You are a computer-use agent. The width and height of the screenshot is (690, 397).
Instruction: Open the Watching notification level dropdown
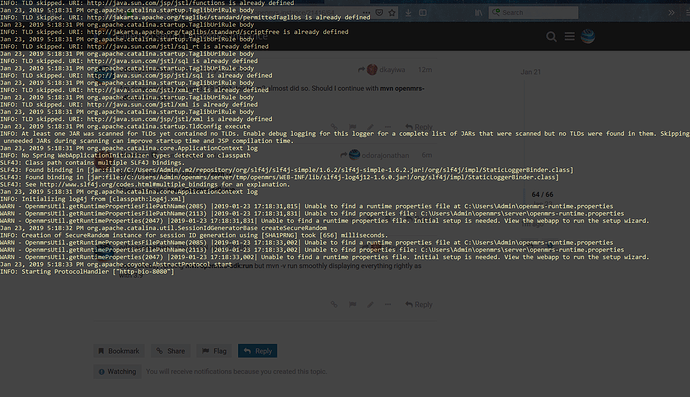pyautogui.click(x=117, y=371)
